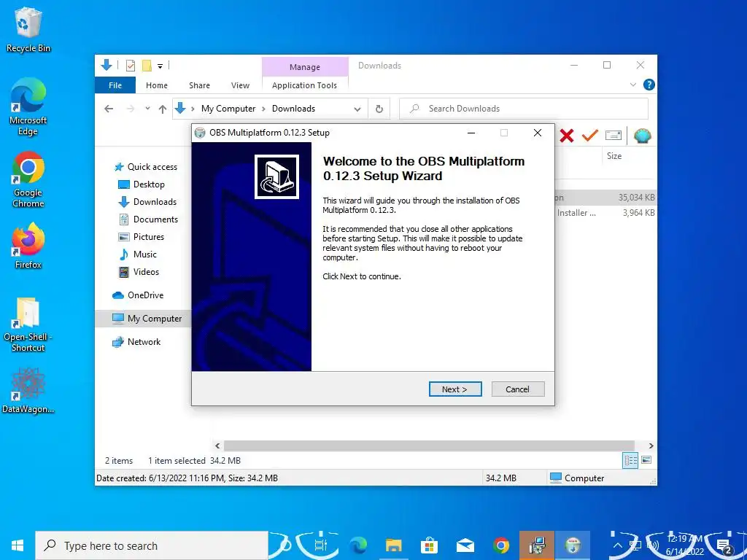Image resolution: width=747 pixels, height=560 pixels.
Task: Open DataWagon desktop shortcut
Action: point(28,390)
